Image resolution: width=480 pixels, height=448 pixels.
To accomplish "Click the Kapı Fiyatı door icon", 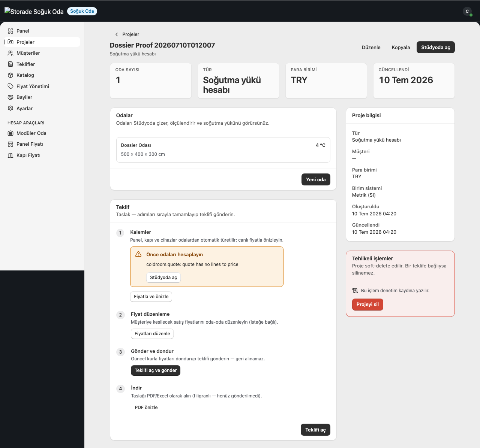I will pyautogui.click(x=10, y=155).
